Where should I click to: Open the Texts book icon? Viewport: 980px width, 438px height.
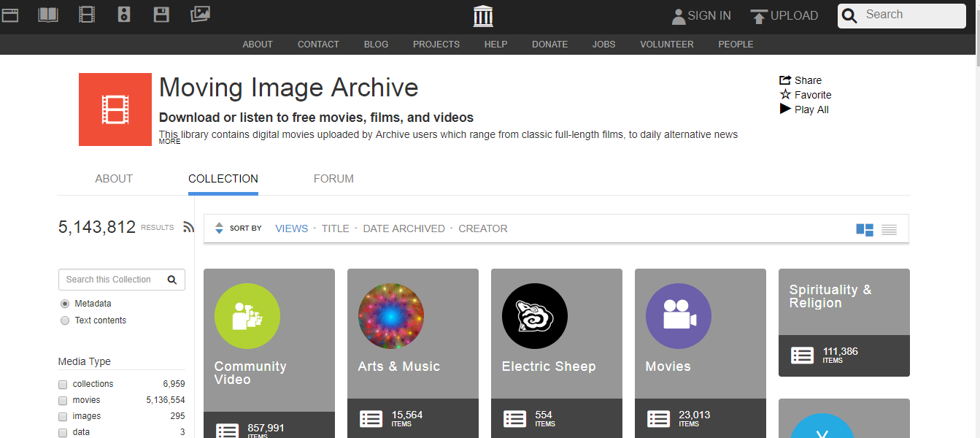pos(48,15)
